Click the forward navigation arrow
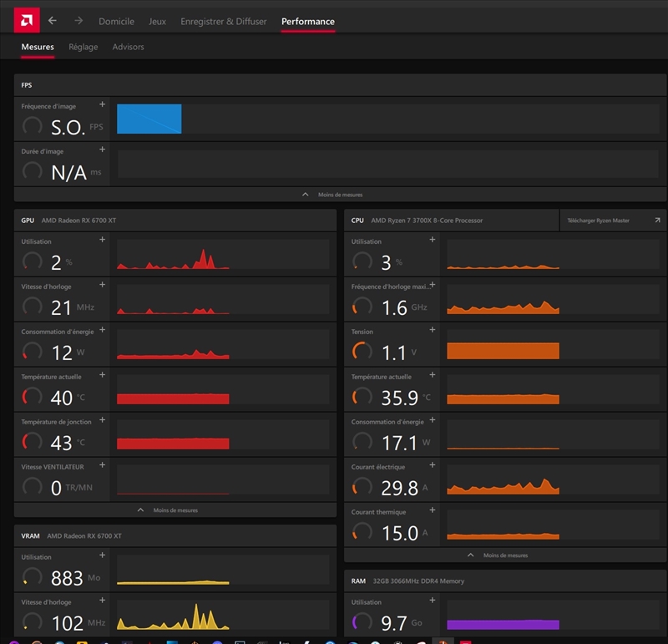This screenshot has width=668, height=644. pyautogui.click(x=78, y=21)
